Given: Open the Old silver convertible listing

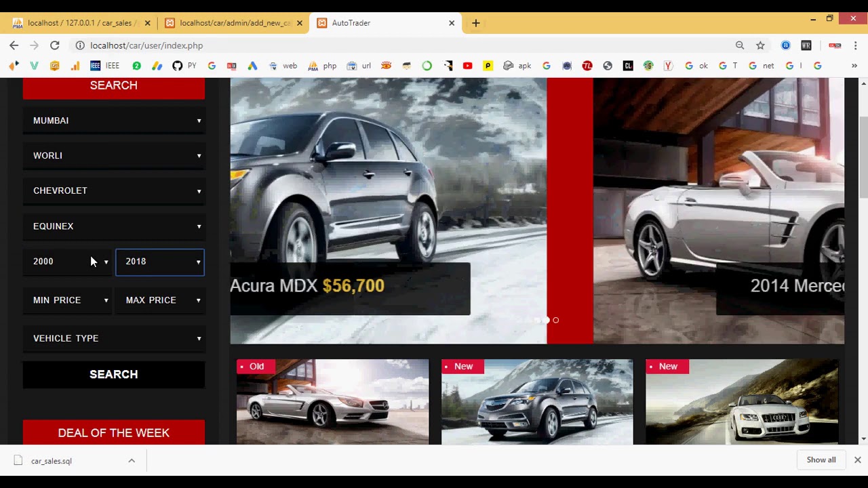Looking at the screenshot, I should [333, 402].
